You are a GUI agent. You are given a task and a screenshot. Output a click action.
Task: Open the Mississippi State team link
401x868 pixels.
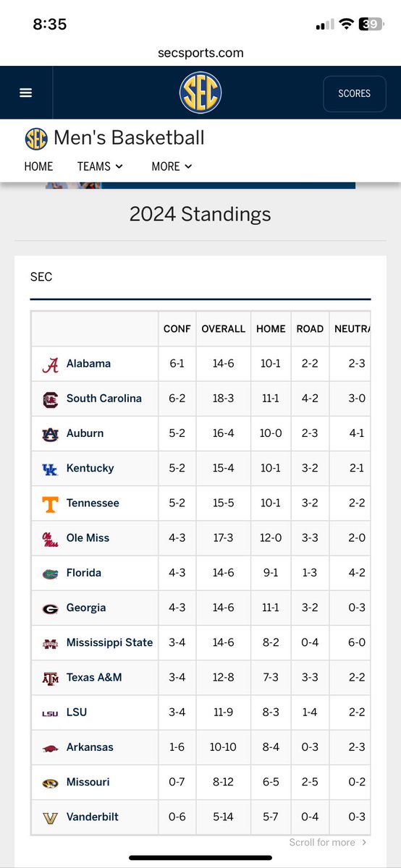click(x=109, y=642)
